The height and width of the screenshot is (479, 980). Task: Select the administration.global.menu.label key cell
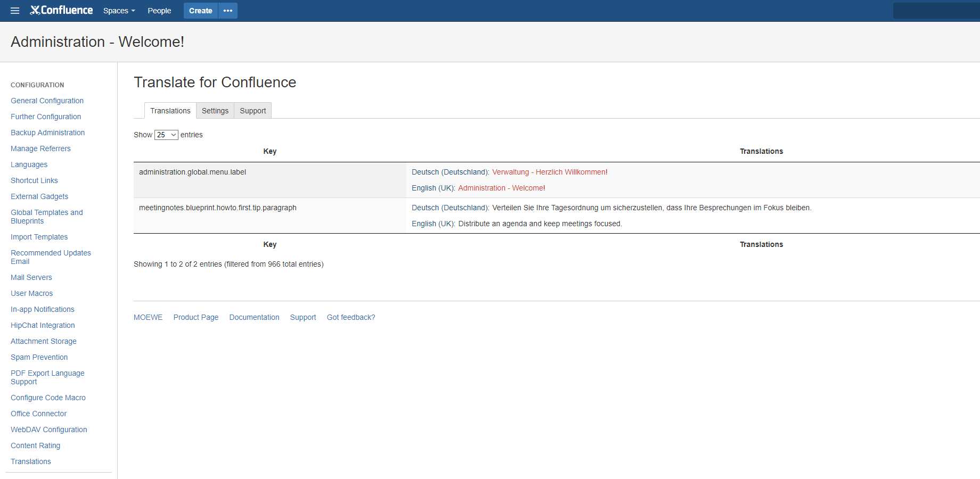[x=270, y=180]
